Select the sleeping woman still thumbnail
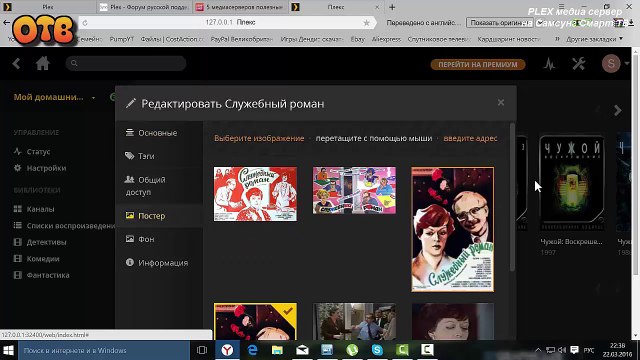Image resolution: width=640 pixels, height=360 pixels. [x=453, y=321]
